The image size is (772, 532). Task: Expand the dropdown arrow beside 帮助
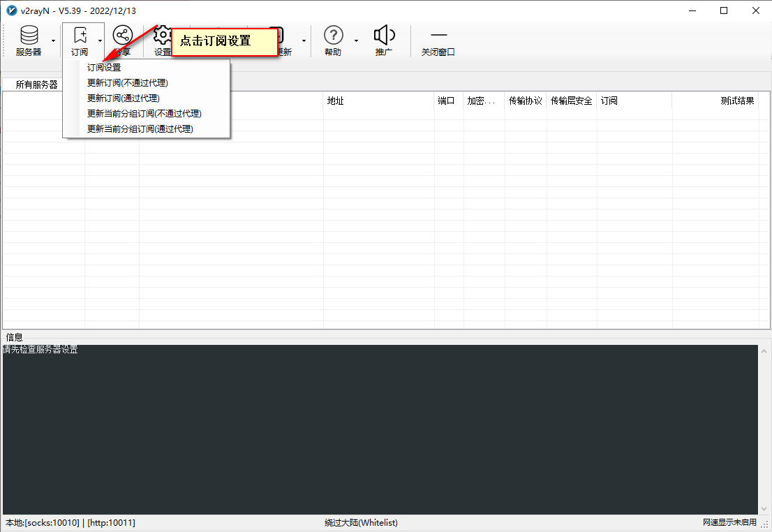[x=356, y=40]
